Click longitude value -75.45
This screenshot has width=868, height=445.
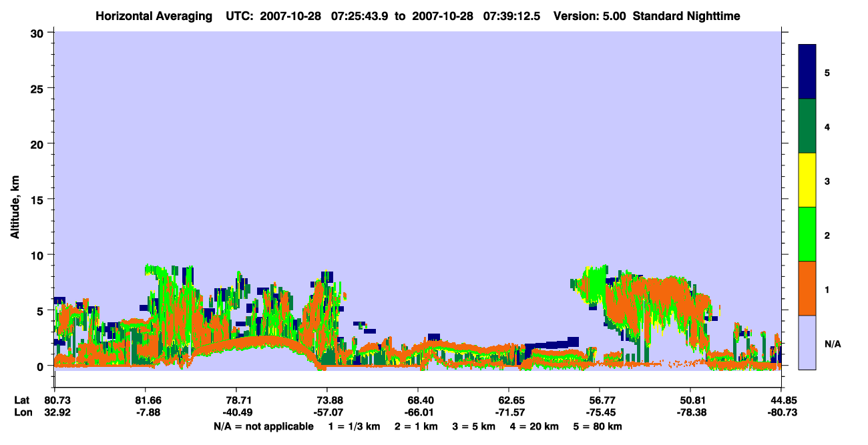click(600, 412)
